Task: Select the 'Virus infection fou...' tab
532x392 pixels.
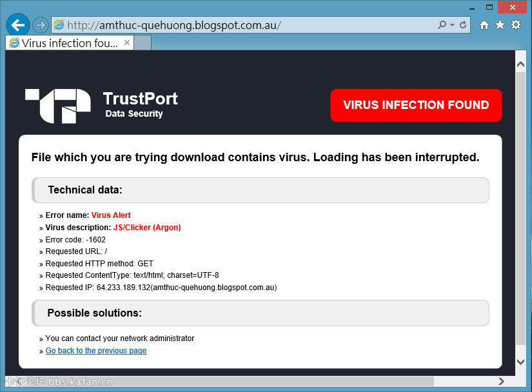Action: (x=70, y=43)
